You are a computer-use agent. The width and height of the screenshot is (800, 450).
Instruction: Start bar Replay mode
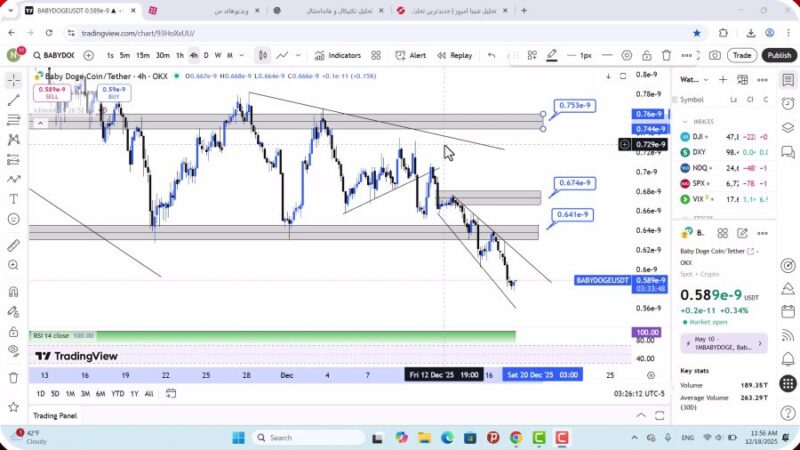454,55
